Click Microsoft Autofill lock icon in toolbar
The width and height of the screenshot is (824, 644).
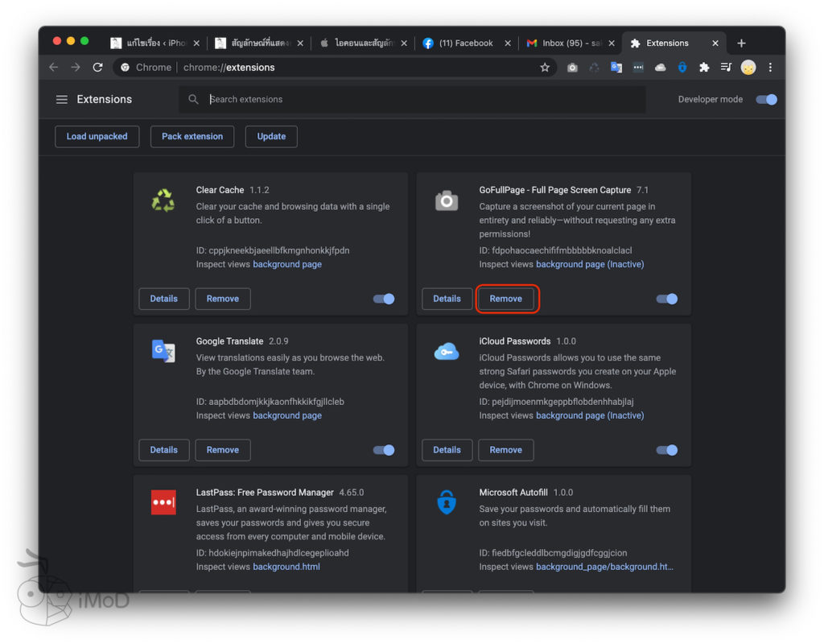682,68
